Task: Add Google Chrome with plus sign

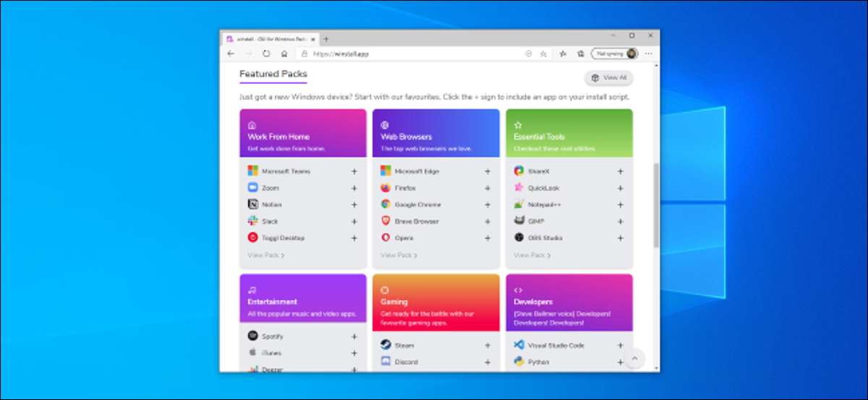Action: [488, 205]
